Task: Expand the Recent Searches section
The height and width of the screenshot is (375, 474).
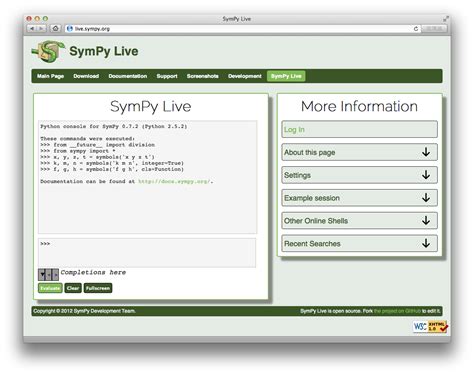Action: coord(359,243)
